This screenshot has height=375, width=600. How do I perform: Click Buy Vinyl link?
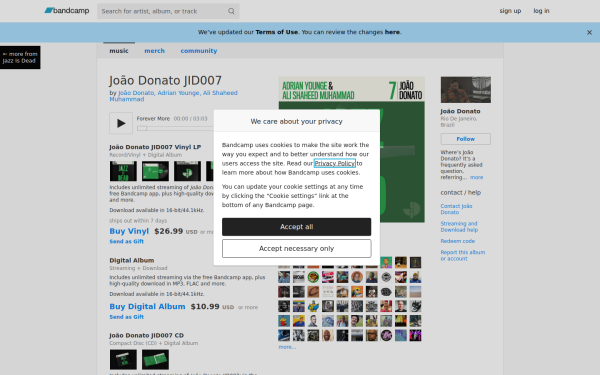tap(129, 231)
